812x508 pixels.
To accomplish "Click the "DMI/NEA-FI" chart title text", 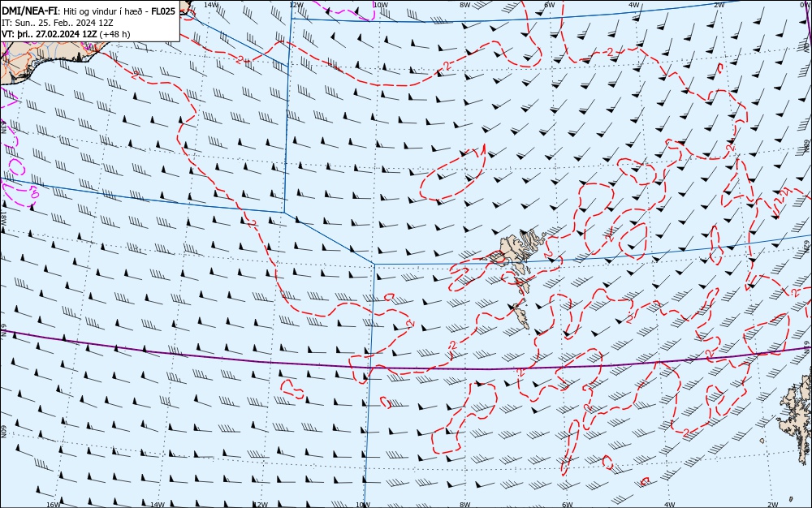I will pyautogui.click(x=29, y=11).
